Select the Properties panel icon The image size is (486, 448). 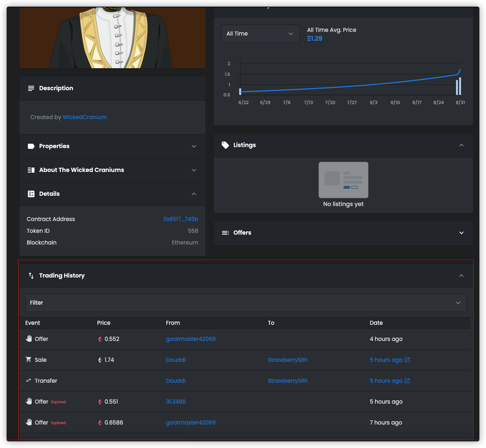[31, 146]
